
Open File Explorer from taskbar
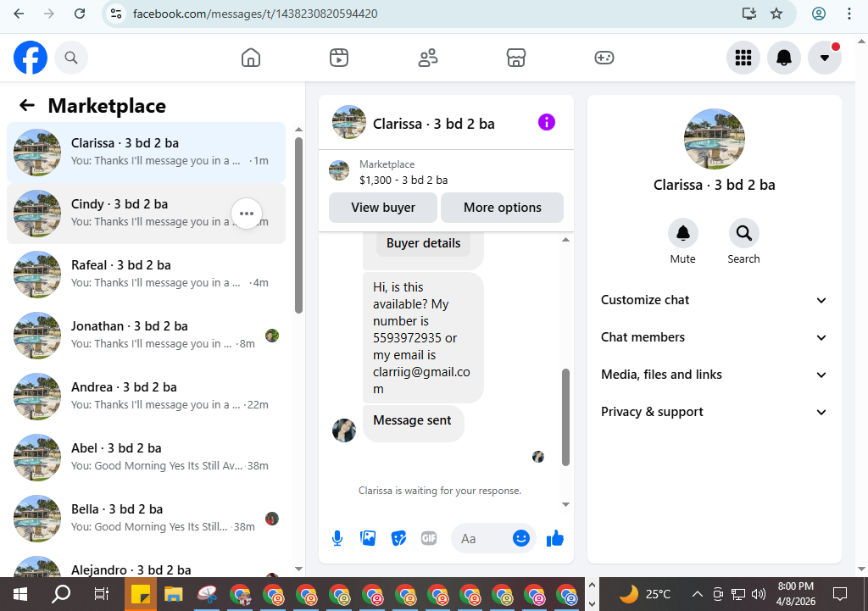pyautogui.click(x=173, y=594)
